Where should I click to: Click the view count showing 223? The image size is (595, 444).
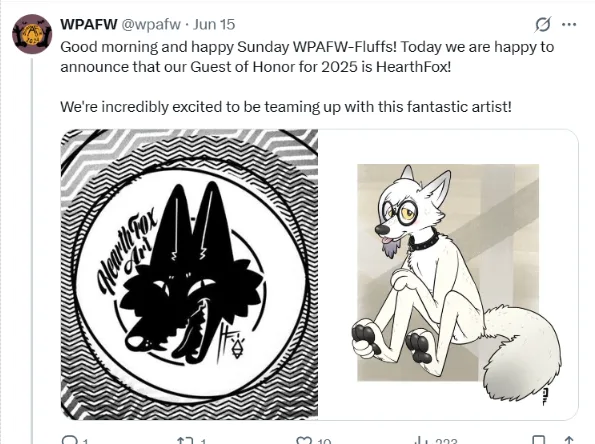pos(446,441)
